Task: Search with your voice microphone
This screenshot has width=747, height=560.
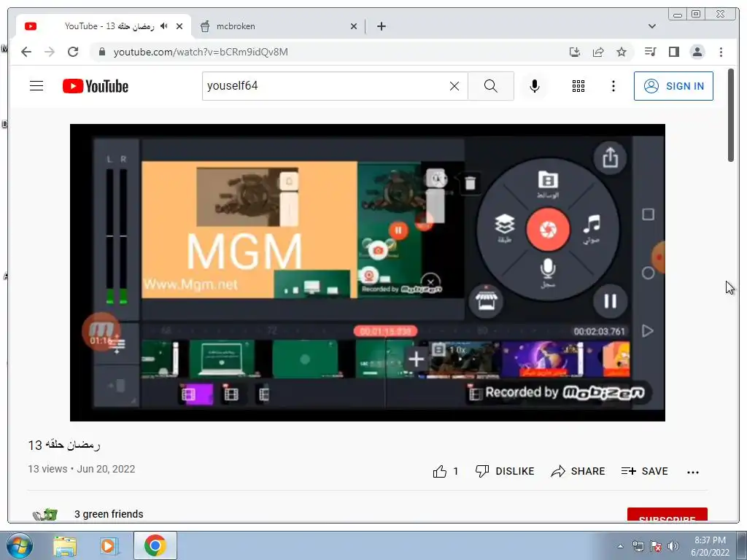Action: tap(535, 86)
